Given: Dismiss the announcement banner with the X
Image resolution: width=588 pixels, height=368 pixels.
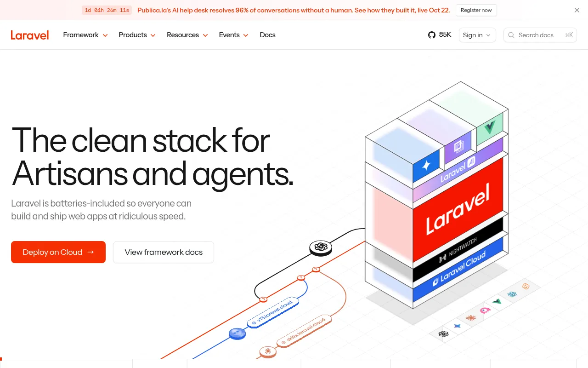Looking at the screenshot, I should (x=577, y=10).
